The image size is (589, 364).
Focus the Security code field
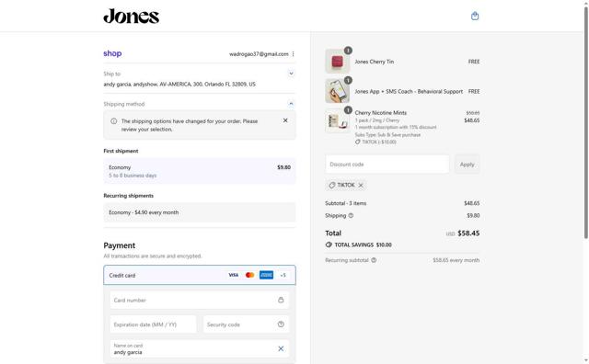(246, 324)
